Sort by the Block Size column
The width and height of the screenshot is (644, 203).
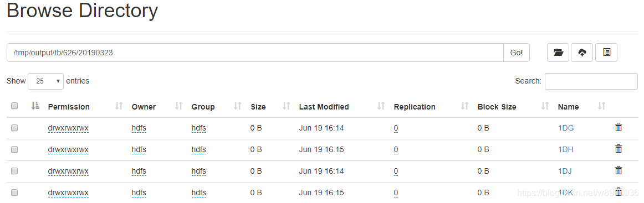(x=545, y=106)
